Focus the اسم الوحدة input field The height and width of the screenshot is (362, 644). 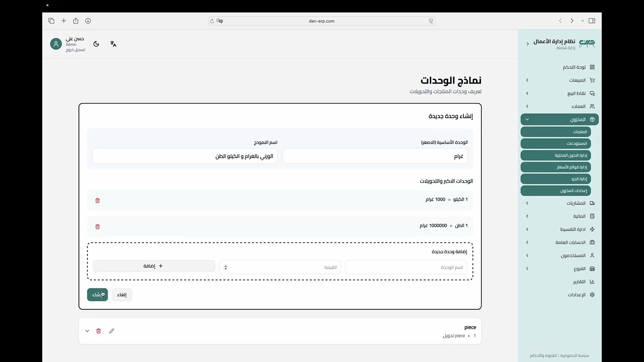point(406,267)
